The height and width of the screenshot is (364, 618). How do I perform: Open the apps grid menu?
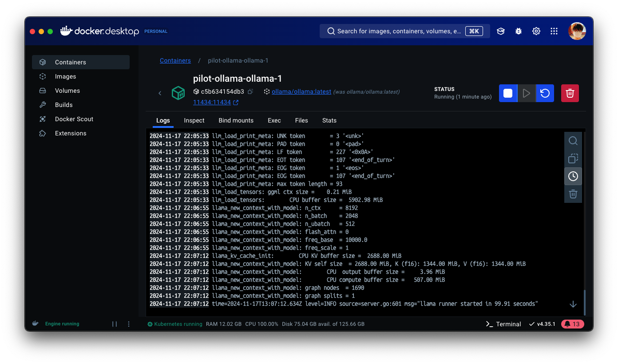point(554,31)
